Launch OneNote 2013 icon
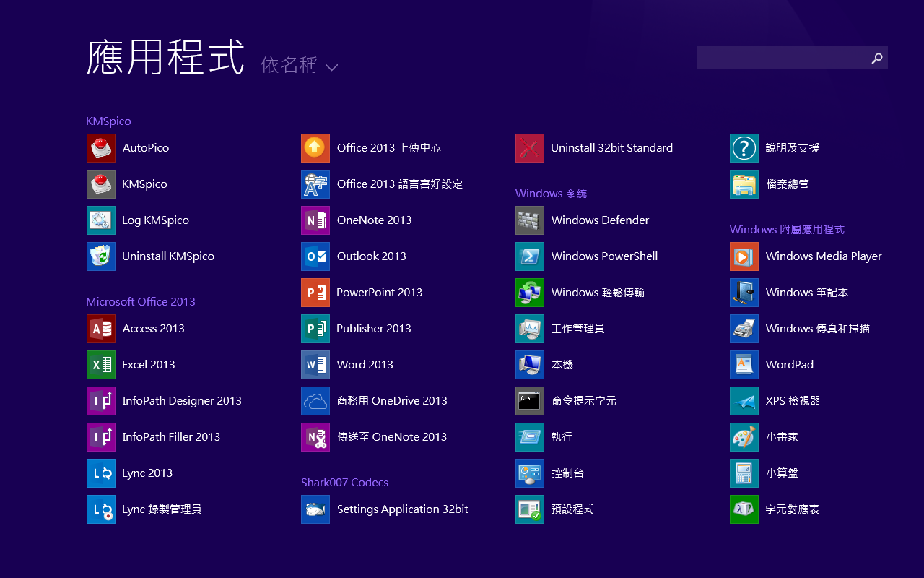Image resolution: width=924 pixels, height=578 pixels. click(x=315, y=220)
